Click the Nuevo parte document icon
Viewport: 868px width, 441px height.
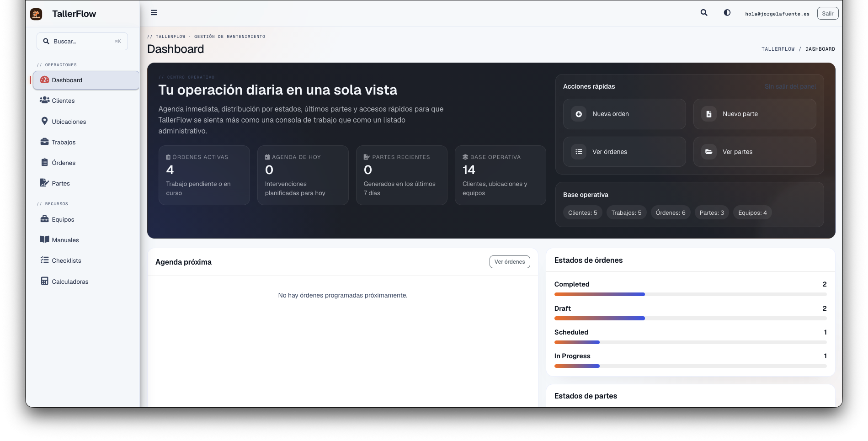click(708, 114)
